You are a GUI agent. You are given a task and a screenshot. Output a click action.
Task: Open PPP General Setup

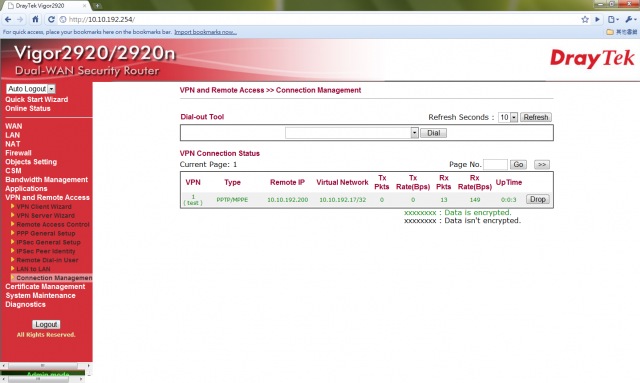[46, 234]
